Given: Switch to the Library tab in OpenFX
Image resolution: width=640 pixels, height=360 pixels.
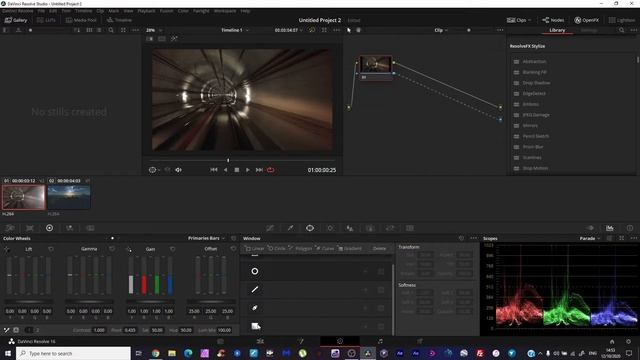Looking at the screenshot, I should click(x=557, y=30).
